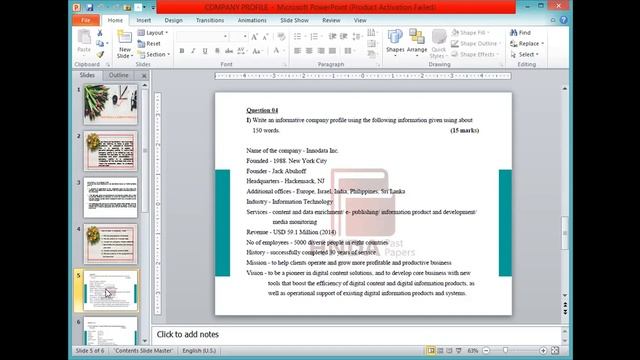The image size is (640, 360).
Task: Switch to the Slide Show ribbon tab
Action: tap(294, 20)
